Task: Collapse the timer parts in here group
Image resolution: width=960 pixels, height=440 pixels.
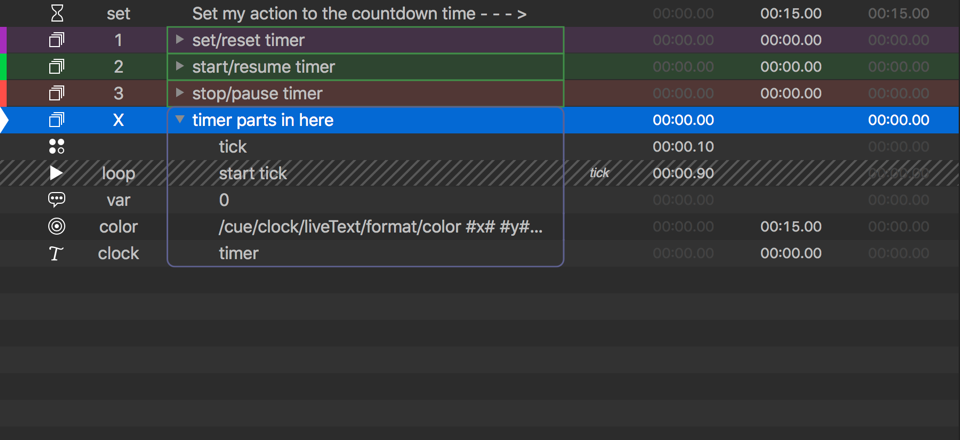Action: tap(179, 120)
